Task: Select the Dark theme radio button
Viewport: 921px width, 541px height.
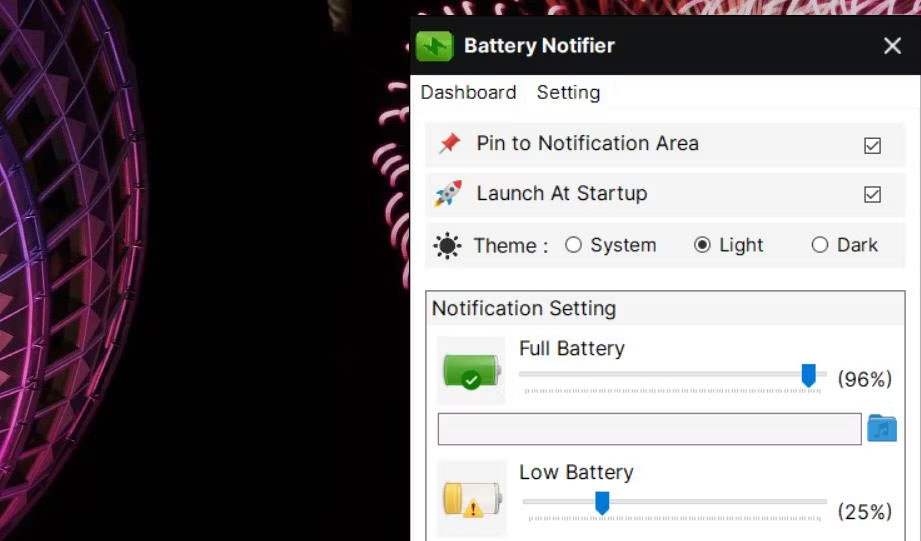Action: pos(819,245)
